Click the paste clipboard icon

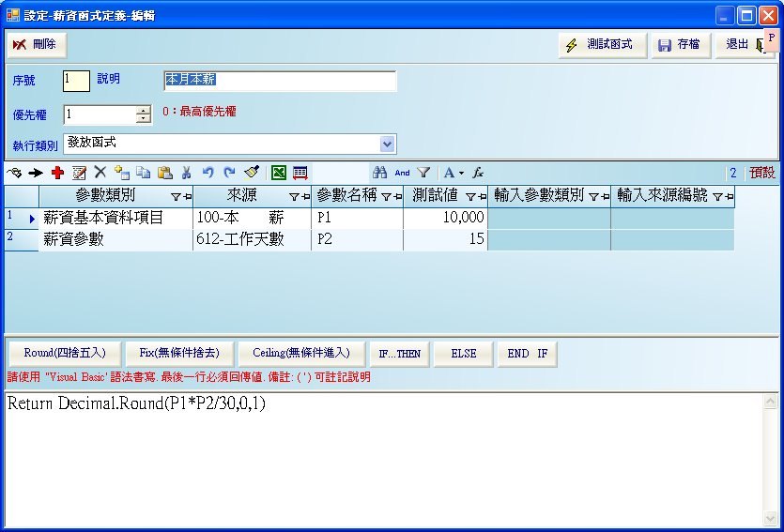165,173
